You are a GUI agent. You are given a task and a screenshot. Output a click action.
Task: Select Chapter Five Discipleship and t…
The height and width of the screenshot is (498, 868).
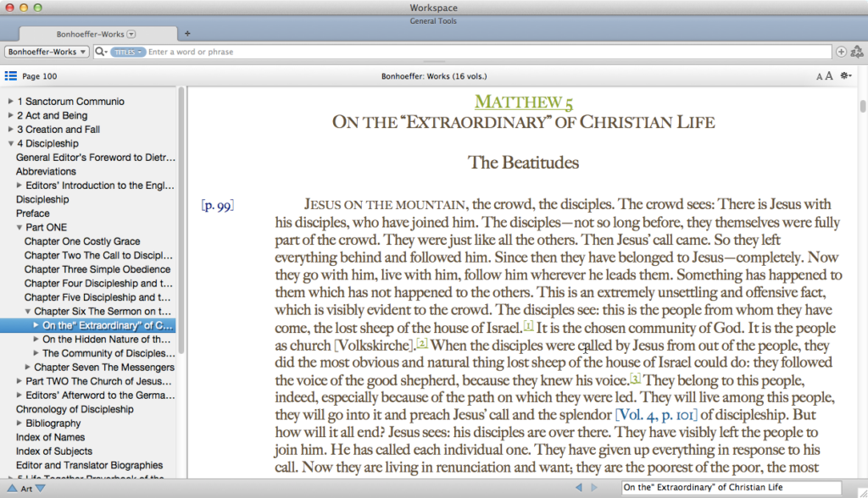pyautogui.click(x=97, y=297)
